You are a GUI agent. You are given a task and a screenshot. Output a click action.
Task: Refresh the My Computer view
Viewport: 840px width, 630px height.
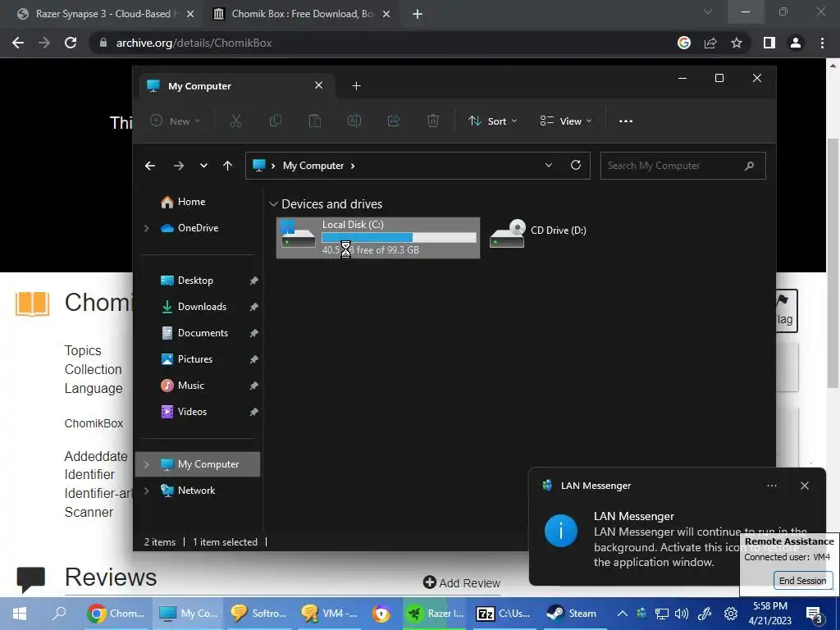click(x=576, y=165)
